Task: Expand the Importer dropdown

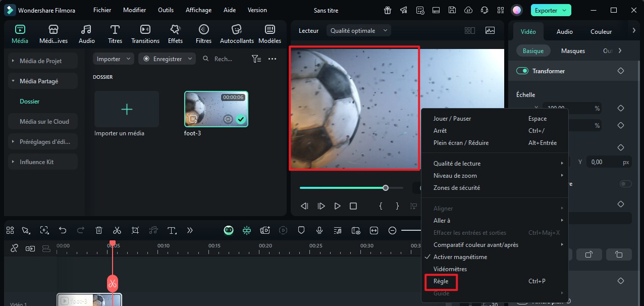Action: (113, 59)
